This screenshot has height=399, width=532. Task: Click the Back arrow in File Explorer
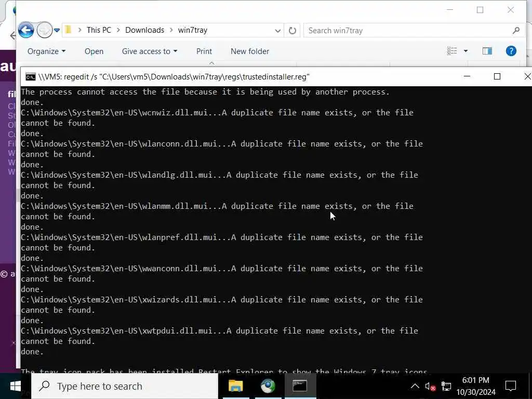(26, 30)
